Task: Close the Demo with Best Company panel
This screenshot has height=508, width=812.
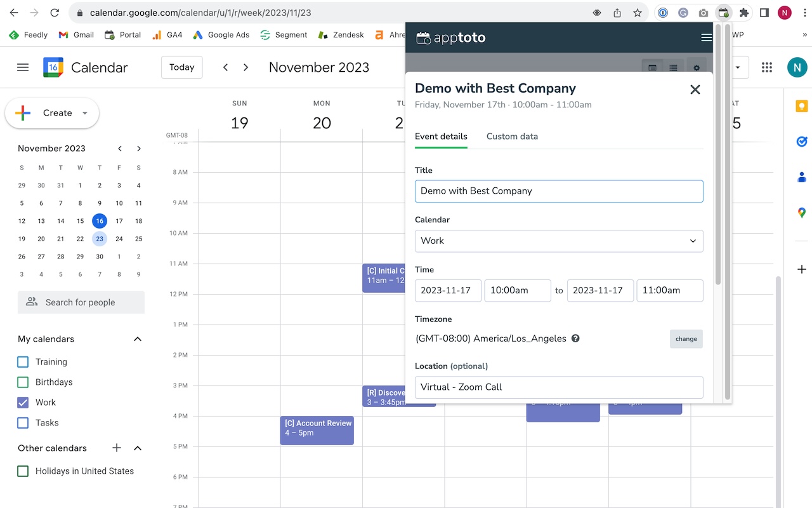Action: (x=695, y=90)
